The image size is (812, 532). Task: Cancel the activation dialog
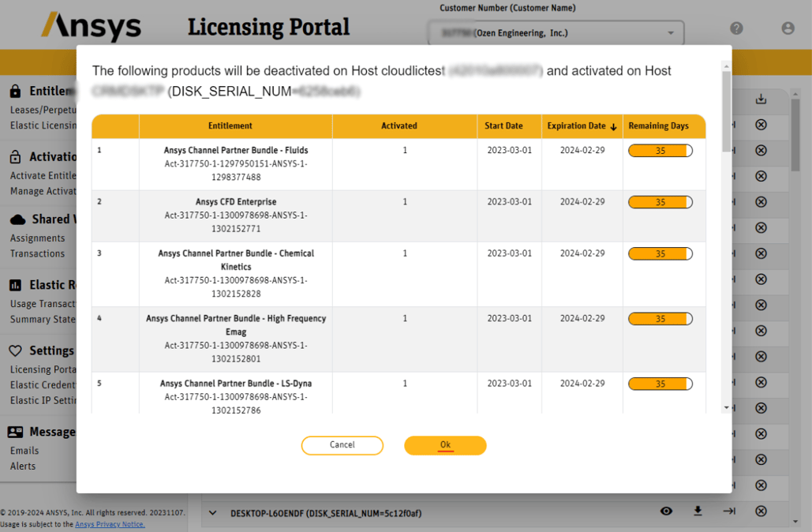(x=342, y=445)
